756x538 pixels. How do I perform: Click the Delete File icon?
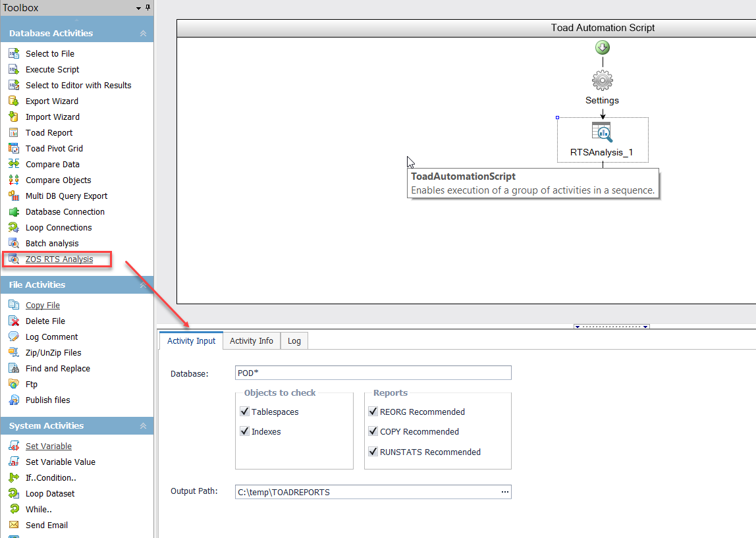click(14, 321)
